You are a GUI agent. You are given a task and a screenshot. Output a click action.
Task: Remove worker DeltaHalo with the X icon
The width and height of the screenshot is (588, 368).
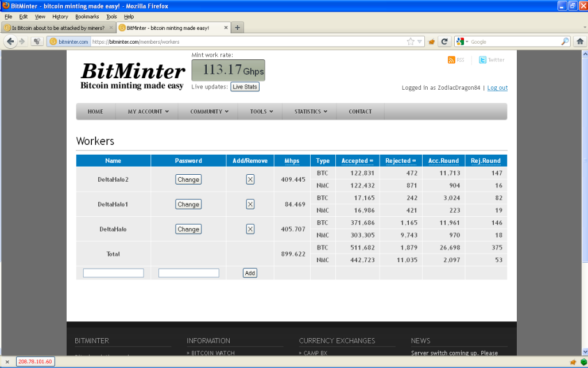point(250,229)
